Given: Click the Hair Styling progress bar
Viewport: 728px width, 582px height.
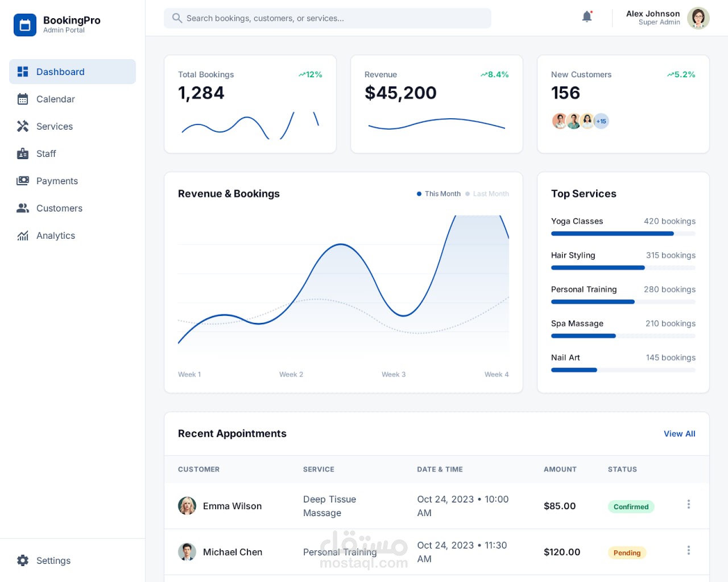Looking at the screenshot, I should [x=623, y=268].
